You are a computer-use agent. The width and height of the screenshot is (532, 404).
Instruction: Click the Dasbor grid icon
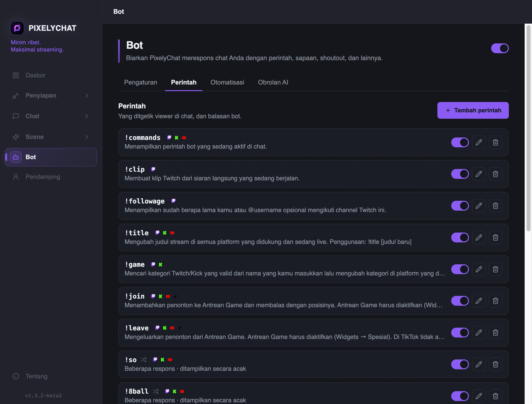click(x=16, y=75)
